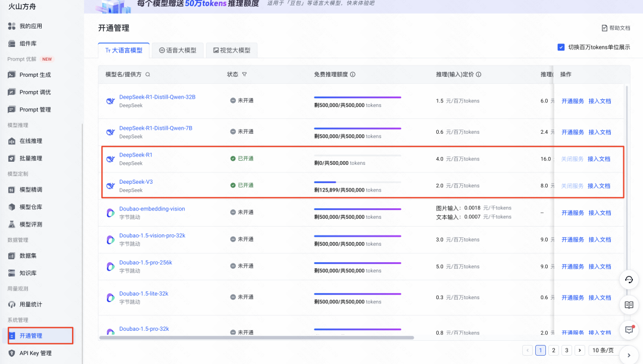
Task: Go to page 2
Action: point(554,350)
